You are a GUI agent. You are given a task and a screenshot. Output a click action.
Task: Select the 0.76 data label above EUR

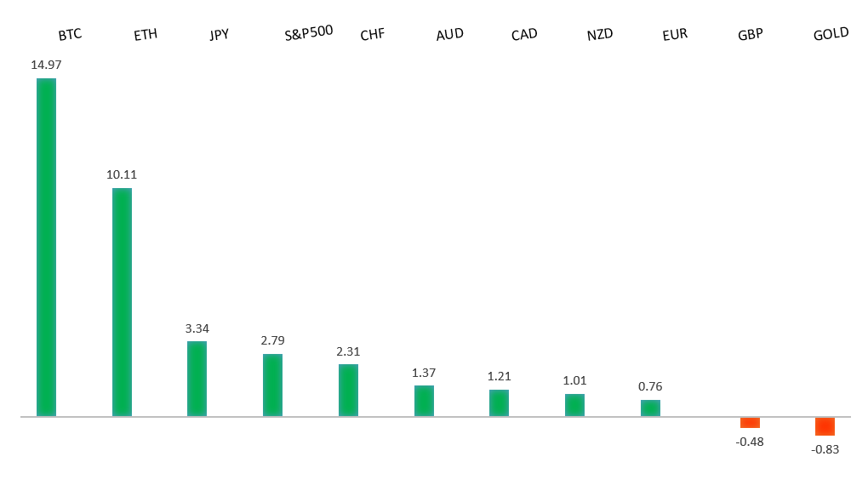(x=650, y=386)
